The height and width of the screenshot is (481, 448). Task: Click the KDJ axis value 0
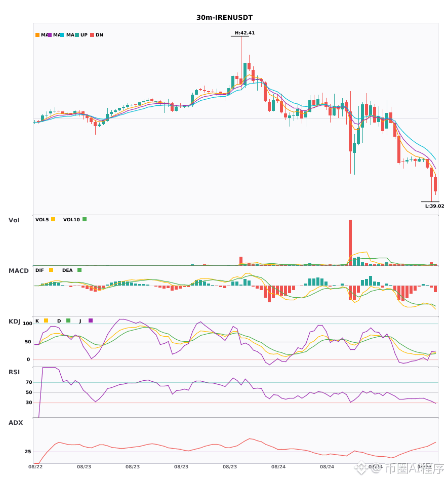pyautogui.click(x=28, y=359)
